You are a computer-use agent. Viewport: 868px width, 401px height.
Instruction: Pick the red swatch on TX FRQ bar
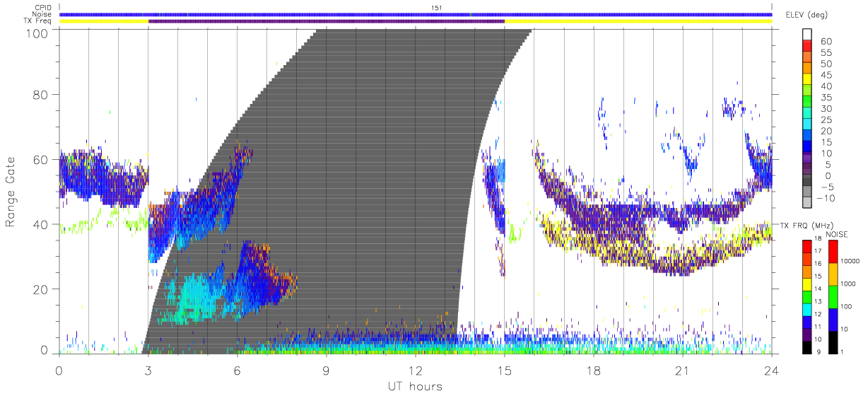[x=807, y=247]
